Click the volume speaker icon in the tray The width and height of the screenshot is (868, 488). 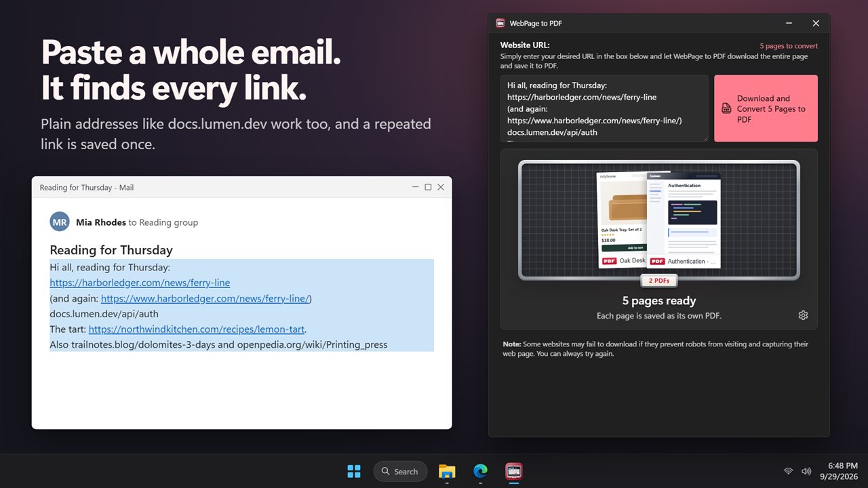click(806, 471)
